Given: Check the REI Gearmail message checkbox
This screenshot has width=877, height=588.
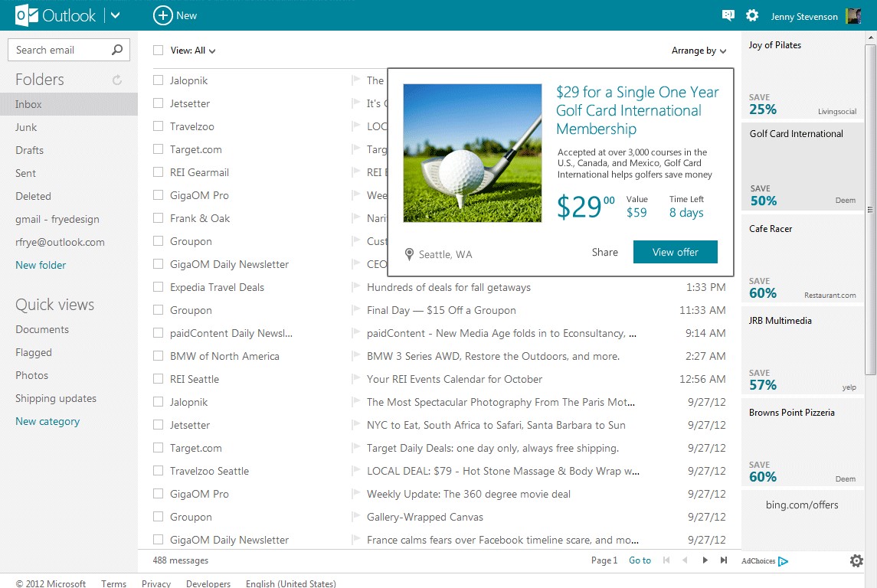Looking at the screenshot, I should click(159, 172).
